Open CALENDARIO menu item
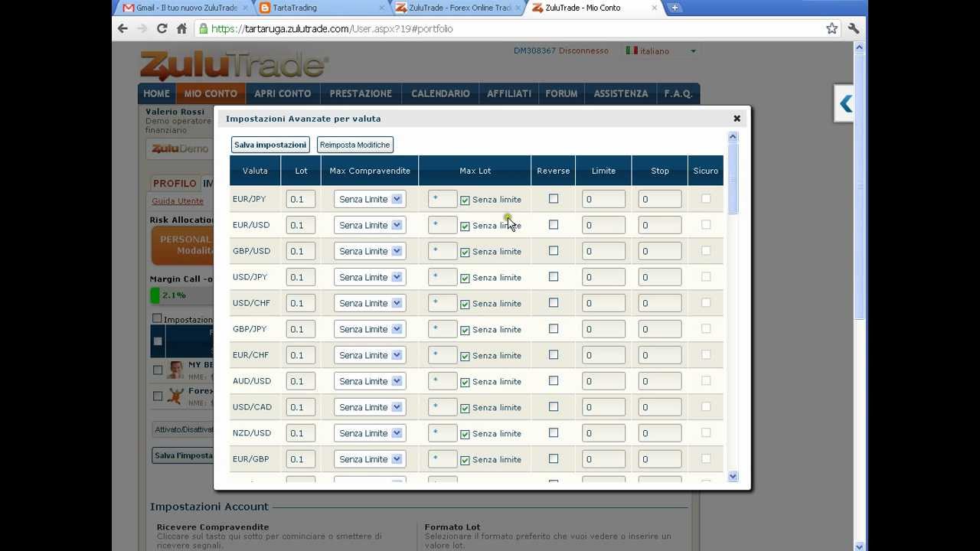 point(440,93)
